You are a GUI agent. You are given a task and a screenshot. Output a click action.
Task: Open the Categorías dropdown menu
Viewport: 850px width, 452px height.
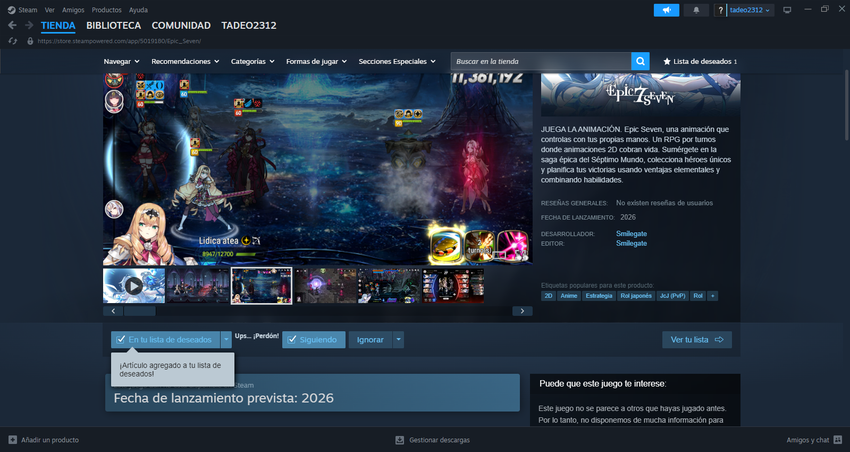point(253,62)
